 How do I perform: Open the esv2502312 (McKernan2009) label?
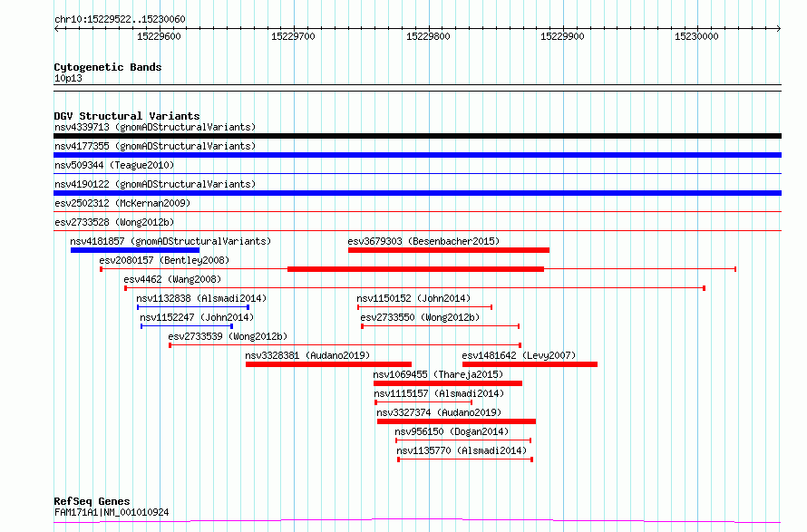[122, 203]
